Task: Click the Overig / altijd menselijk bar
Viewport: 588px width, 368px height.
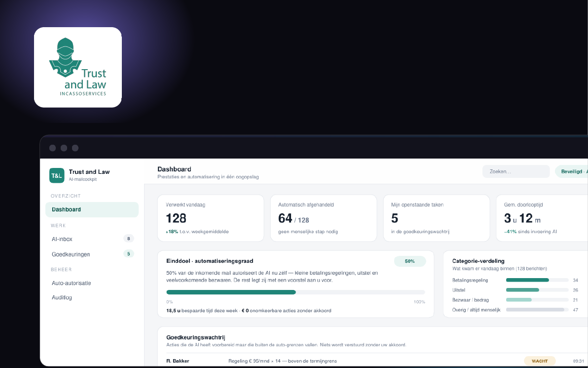Action: pyautogui.click(x=537, y=310)
